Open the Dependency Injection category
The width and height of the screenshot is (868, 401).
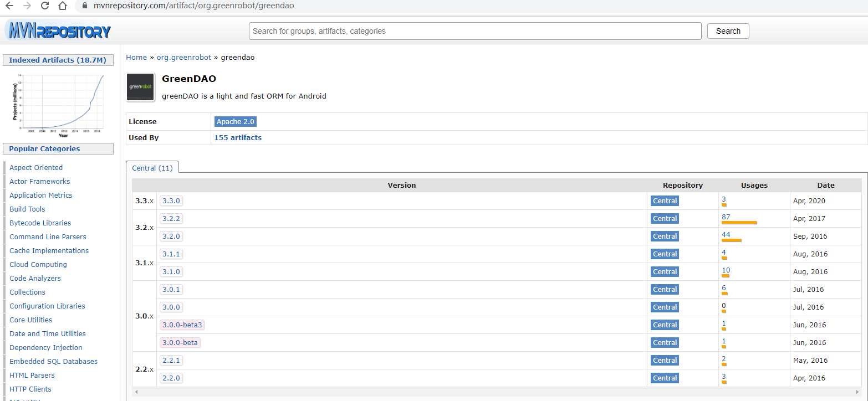[46, 347]
